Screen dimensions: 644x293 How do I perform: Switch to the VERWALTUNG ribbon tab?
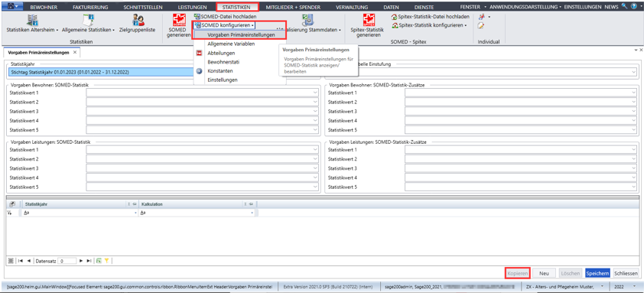352,7
